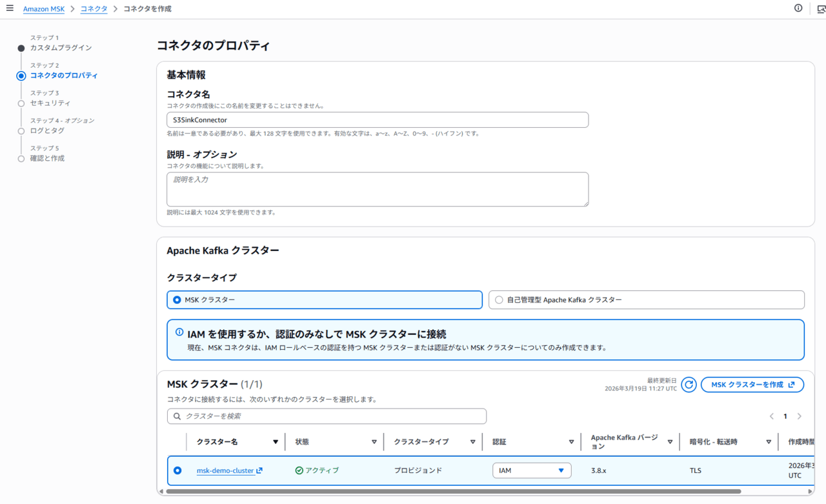
Task: Go to previous page of clusters
Action: [x=771, y=416]
